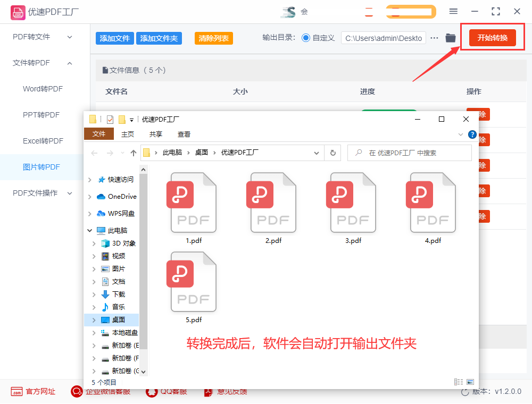Open 1.pdf file in Explorer
Image resolution: width=532 pixels, height=404 pixels.
point(194,207)
